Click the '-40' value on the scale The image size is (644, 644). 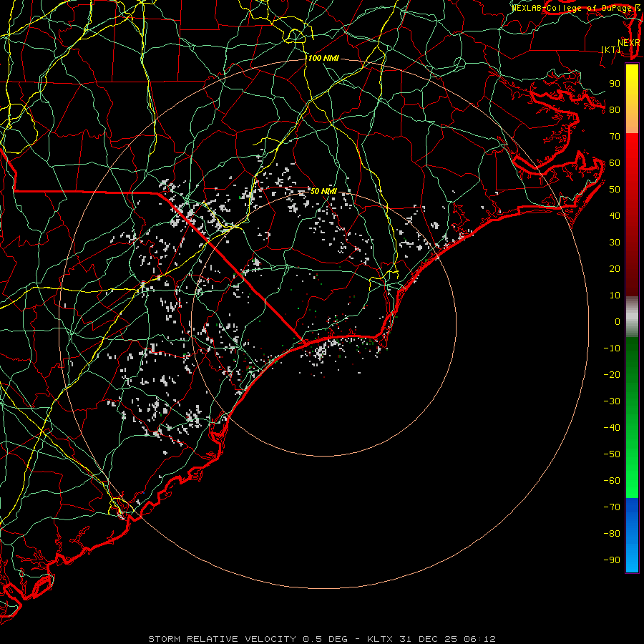click(x=612, y=428)
